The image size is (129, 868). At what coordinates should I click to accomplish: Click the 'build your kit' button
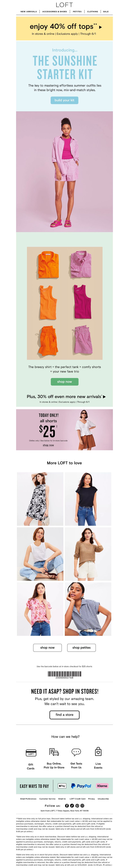[64, 100]
